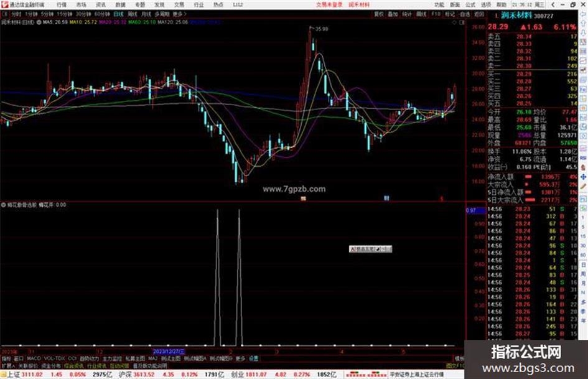The image size is (588, 379).
Task: Open the 行业资讯 tab
Action: point(96,366)
